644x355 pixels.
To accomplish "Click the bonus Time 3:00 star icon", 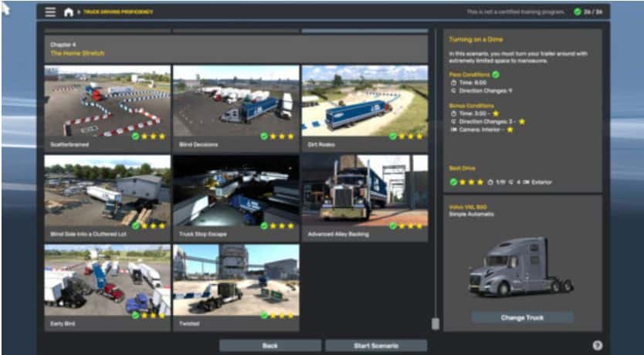I will [496, 113].
